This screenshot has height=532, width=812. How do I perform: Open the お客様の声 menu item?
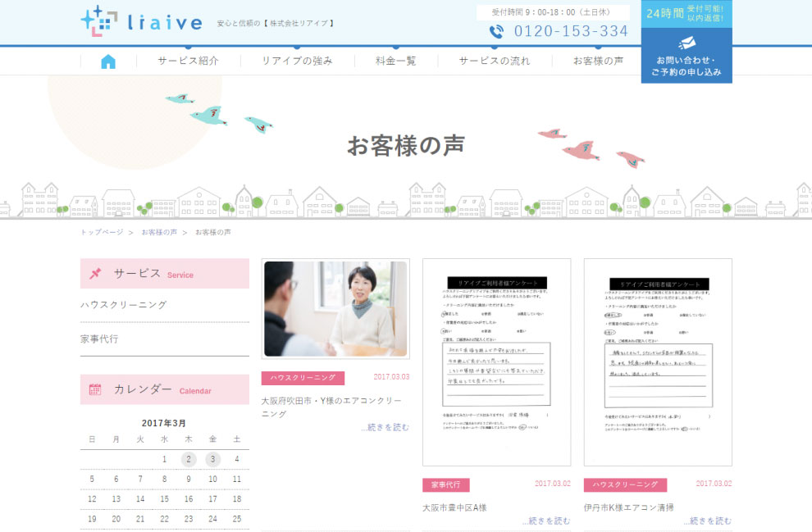pyautogui.click(x=598, y=61)
